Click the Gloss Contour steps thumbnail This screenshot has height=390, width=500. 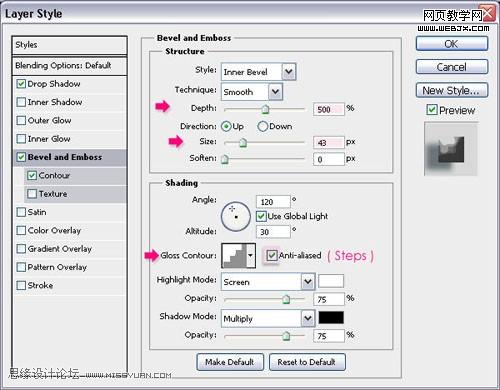click(234, 255)
